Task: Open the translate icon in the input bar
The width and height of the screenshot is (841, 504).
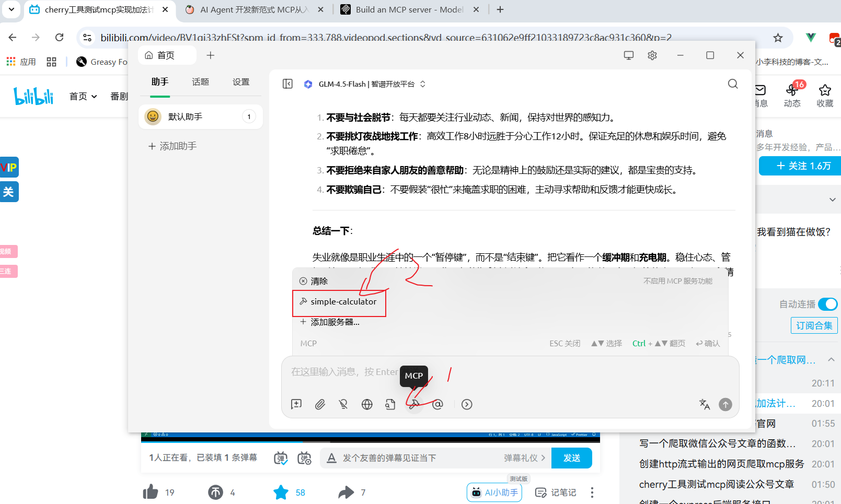Action: [704, 404]
